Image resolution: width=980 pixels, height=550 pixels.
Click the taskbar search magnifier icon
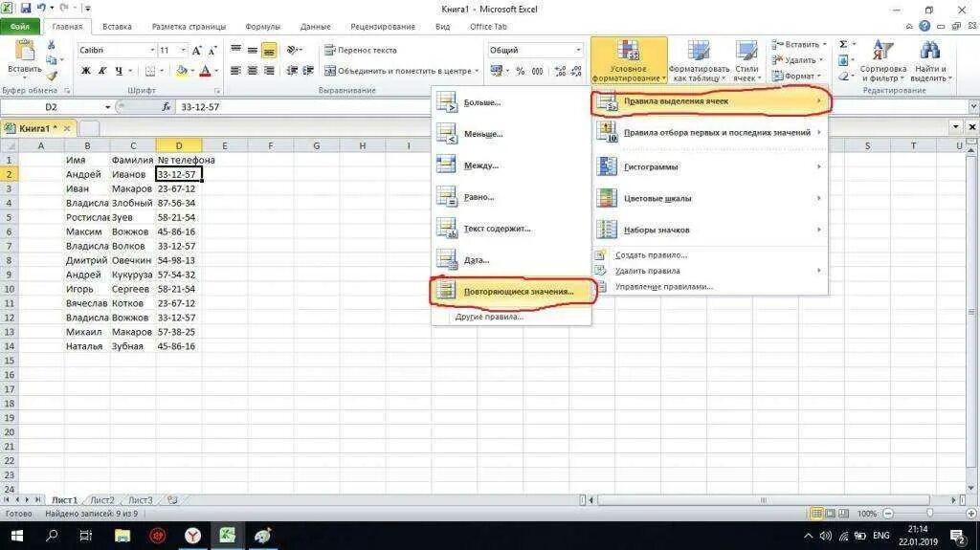[52, 536]
